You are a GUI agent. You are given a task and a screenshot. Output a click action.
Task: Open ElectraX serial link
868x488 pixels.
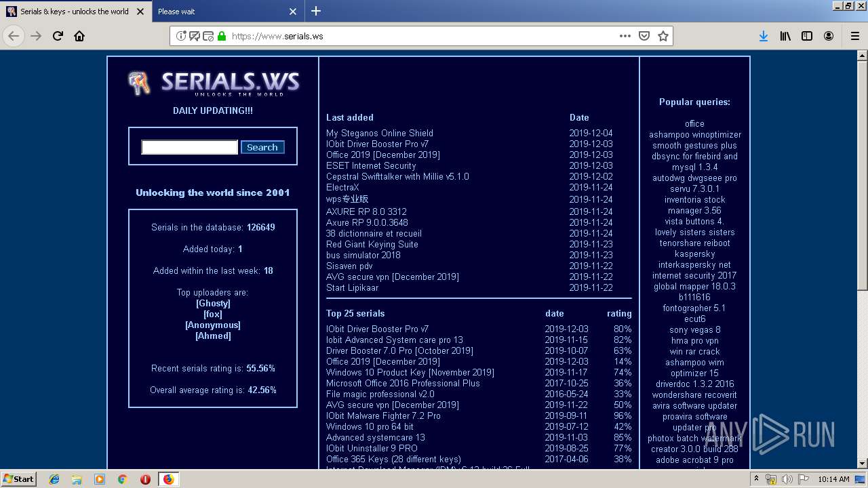pyautogui.click(x=342, y=187)
